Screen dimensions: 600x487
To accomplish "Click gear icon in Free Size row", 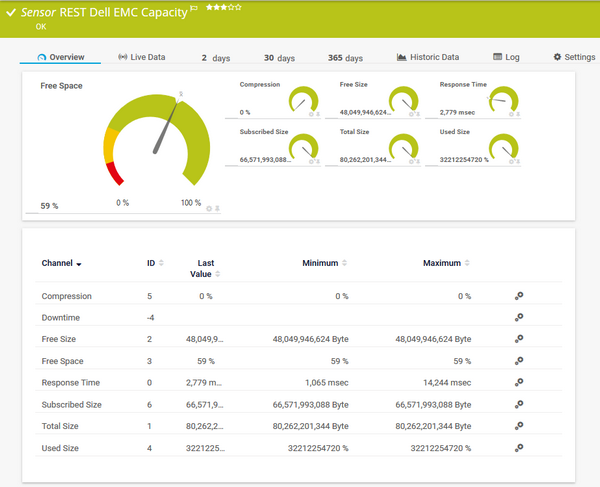I will (518, 340).
